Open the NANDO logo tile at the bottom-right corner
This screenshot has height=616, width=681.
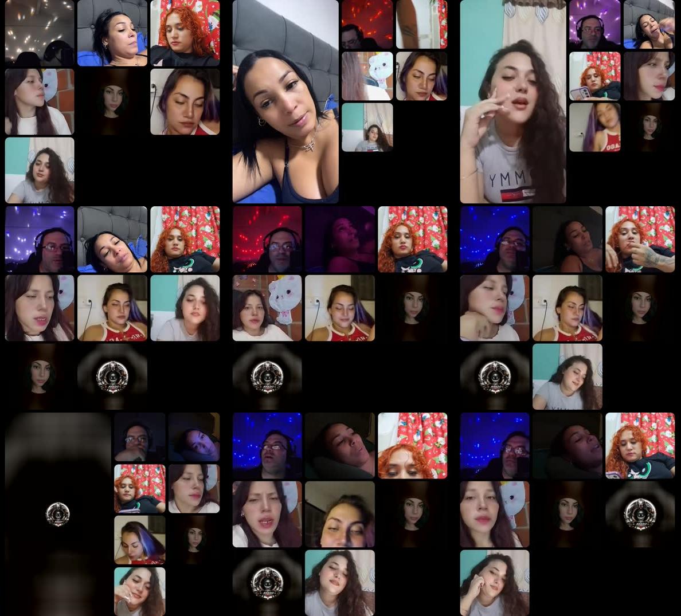[x=639, y=513]
